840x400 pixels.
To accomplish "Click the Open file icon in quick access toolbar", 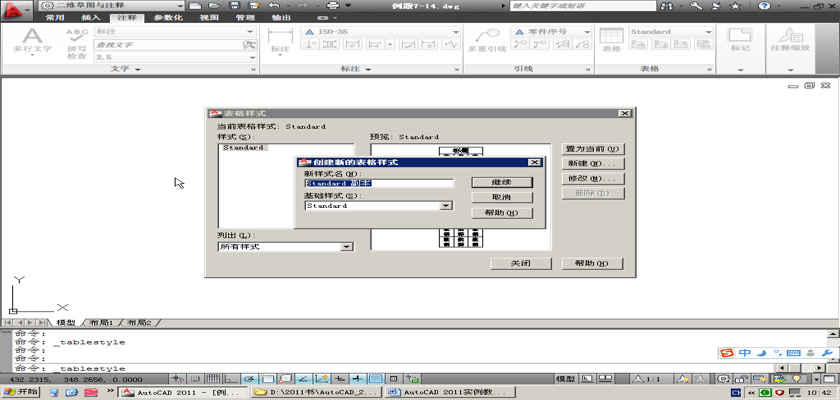I will 214,5.
